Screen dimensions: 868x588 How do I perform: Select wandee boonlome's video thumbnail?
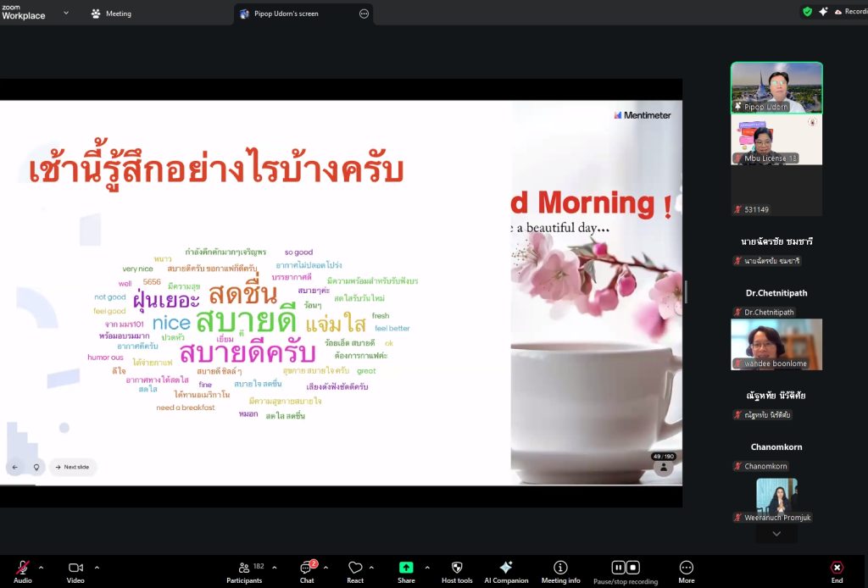tap(776, 344)
